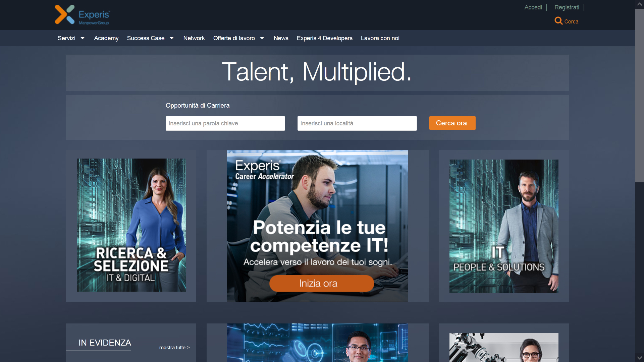Screen dimensions: 644x362
Task: Open Experis 4 Developers link
Action: pos(324,38)
